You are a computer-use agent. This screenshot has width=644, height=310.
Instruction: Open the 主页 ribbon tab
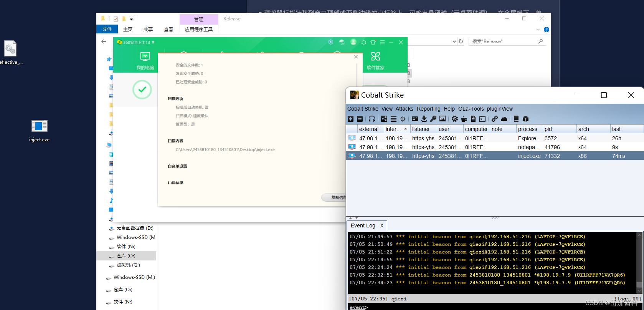[128, 29]
